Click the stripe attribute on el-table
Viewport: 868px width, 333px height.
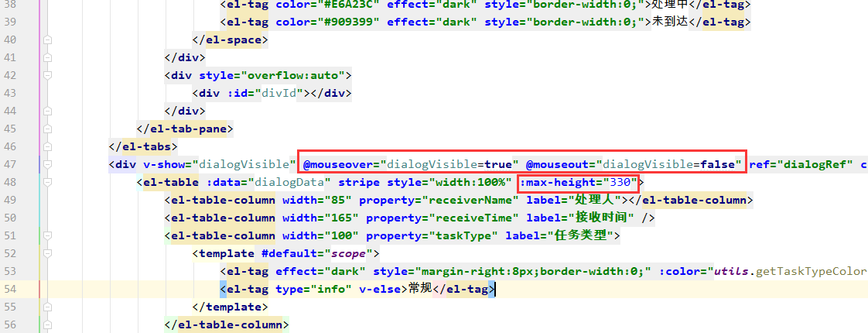click(359, 182)
